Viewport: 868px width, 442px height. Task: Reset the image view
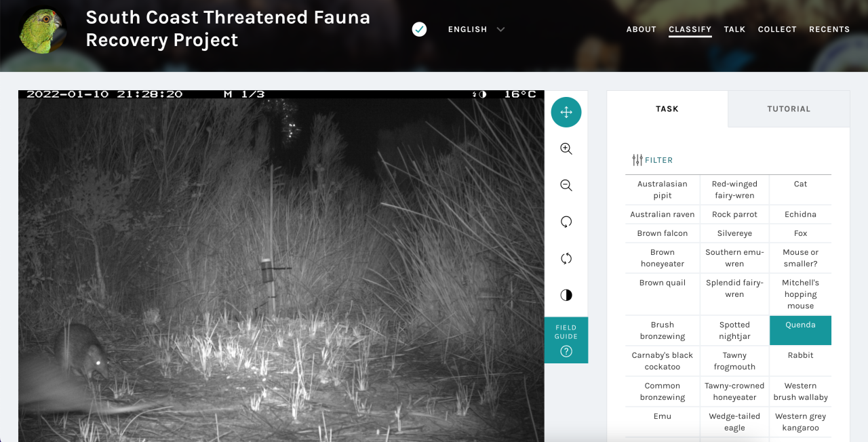(566, 258)
